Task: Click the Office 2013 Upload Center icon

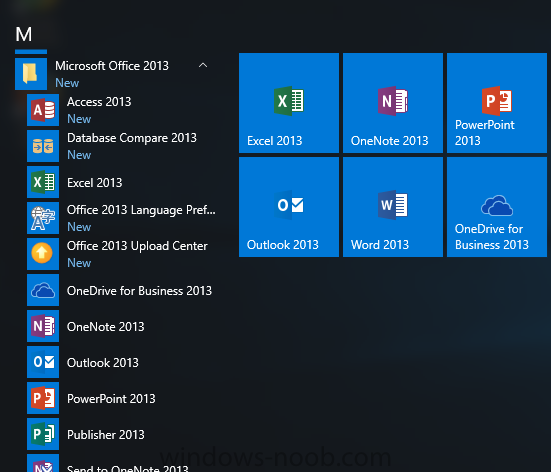Action: 43,254
